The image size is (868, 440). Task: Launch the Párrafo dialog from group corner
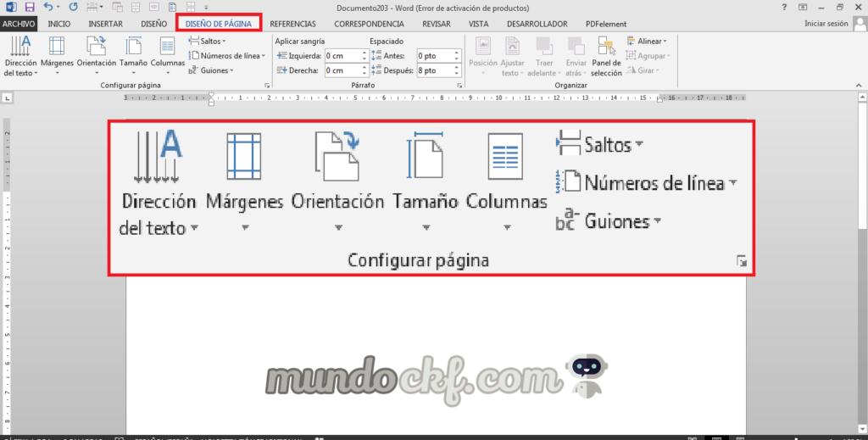pos(459,86)
